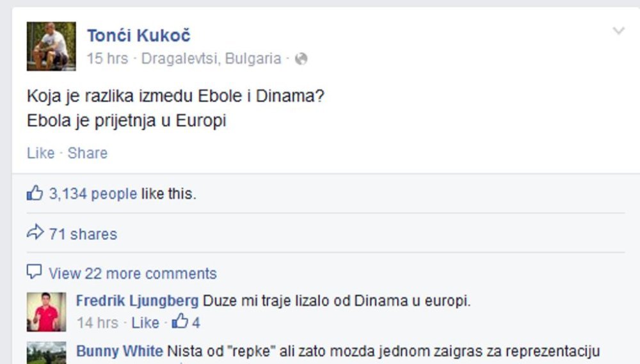Open Tonći Kukoč profile name link
Image resolution: width=640 pixels, height=364 pixels.
pos(139,35)
